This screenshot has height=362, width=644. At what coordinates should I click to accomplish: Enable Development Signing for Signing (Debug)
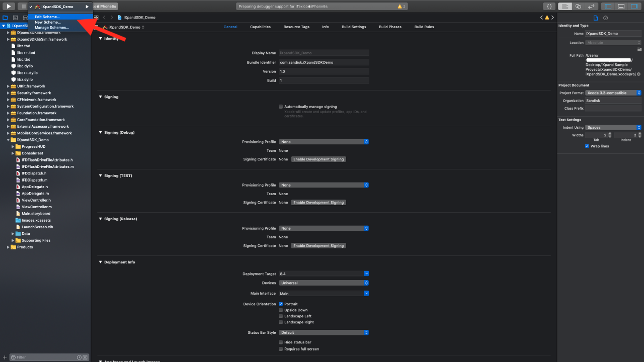click(x=318, y=159)
